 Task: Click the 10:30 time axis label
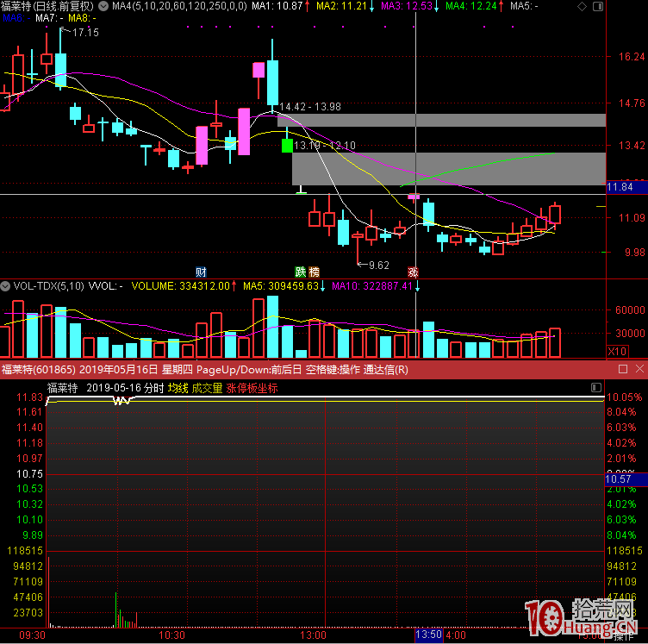(172, 635)
